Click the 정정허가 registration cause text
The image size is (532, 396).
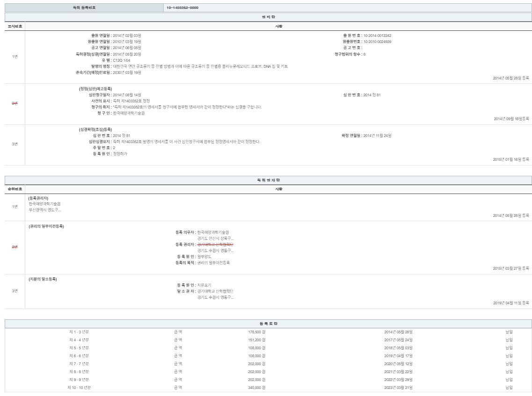(x=120, y=154)
